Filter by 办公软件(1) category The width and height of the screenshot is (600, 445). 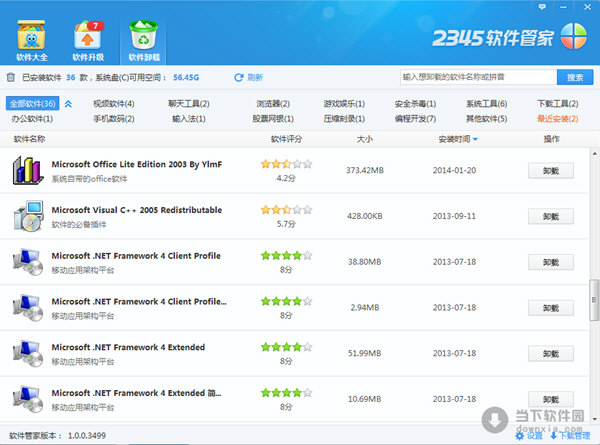click(x=32, y=119)
